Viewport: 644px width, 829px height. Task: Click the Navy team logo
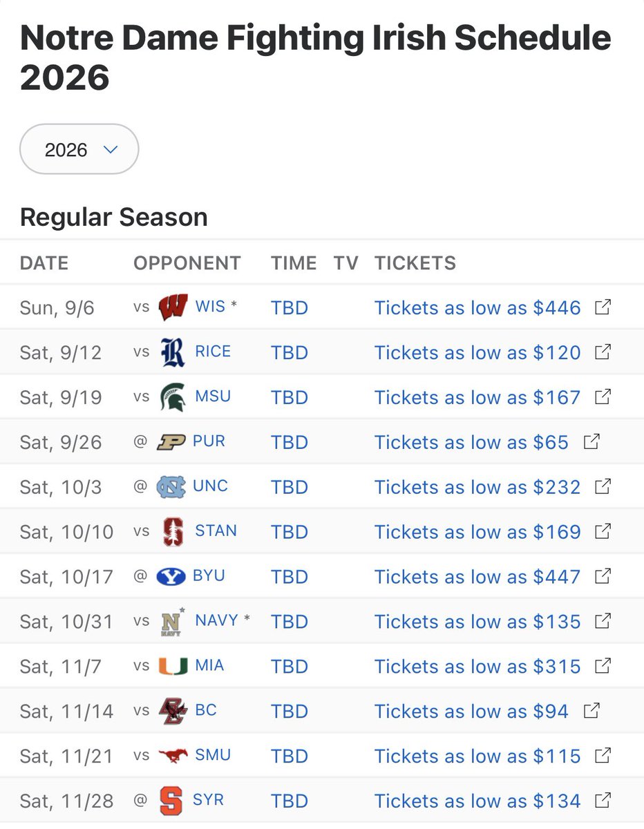pyautogui.click(x=171, y=622)
